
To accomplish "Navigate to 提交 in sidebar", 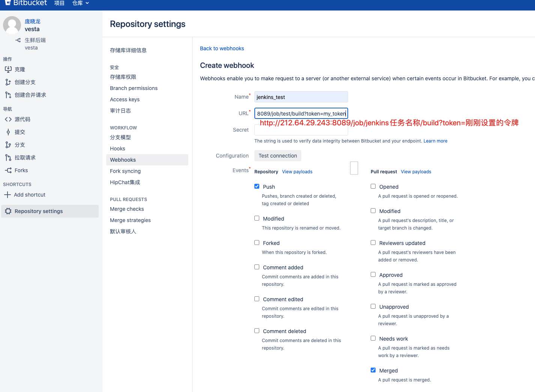I will pyautogui.click(x=20, y=132).
